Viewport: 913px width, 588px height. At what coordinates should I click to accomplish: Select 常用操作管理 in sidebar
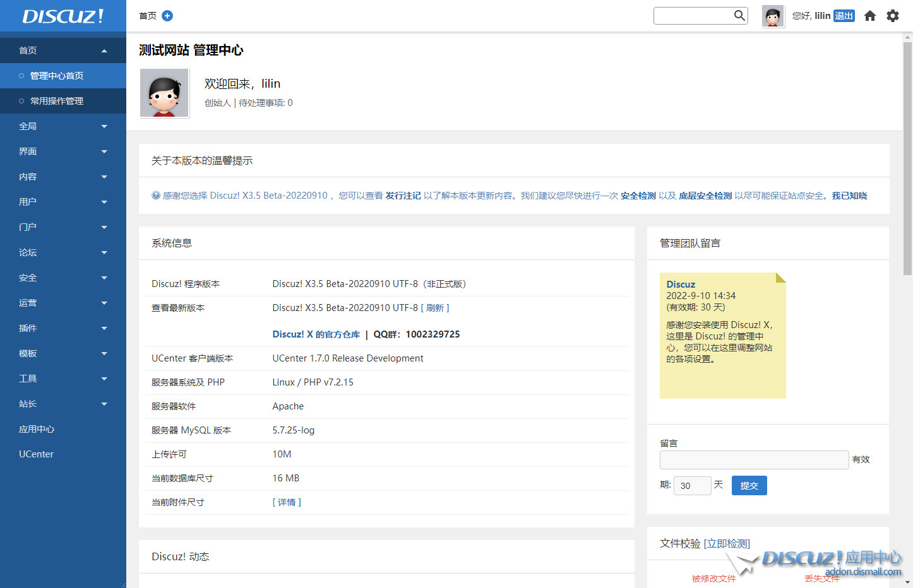tap(57, 101)
